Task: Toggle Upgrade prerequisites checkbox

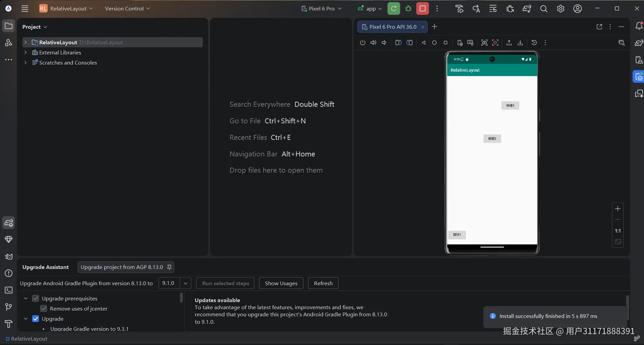Action: [35, 298]
